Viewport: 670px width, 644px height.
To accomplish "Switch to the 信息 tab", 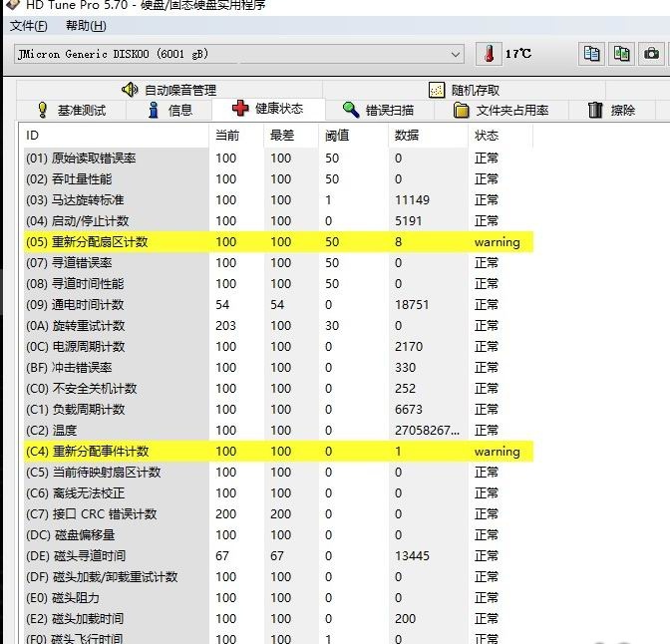I will [x=170, y=110].
